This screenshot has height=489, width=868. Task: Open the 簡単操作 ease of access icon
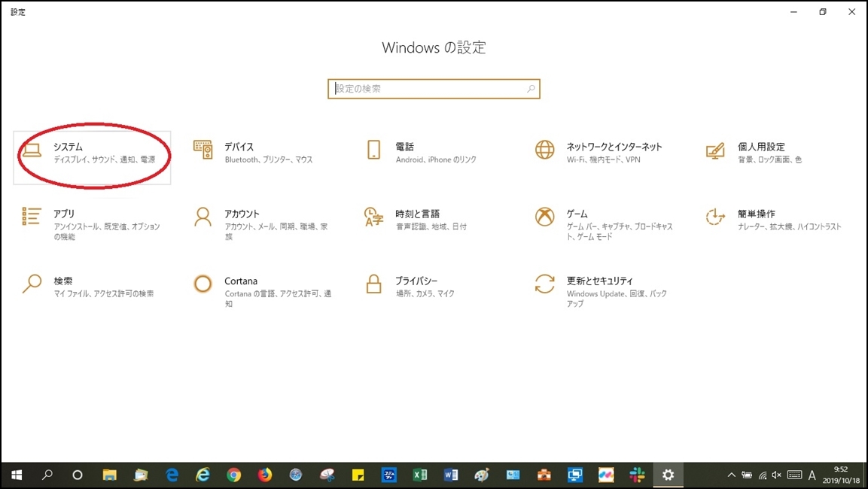click(715, 217)
